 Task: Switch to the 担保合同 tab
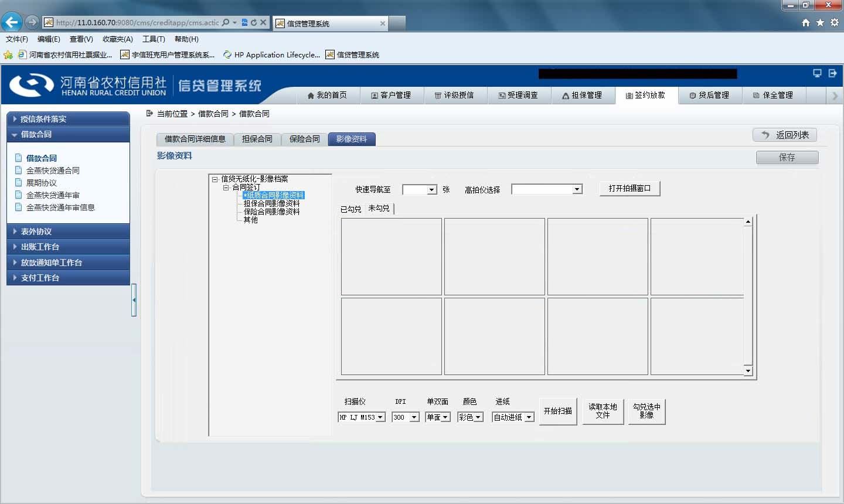click(257, 139)
